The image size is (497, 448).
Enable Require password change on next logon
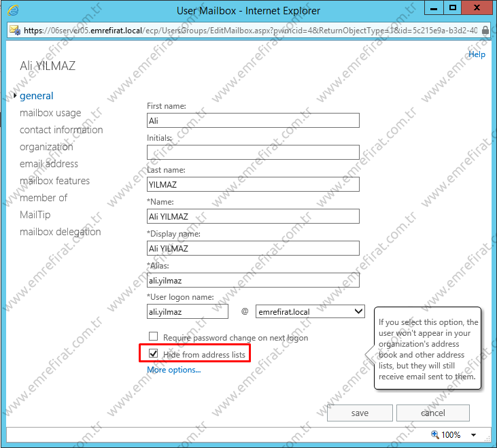click(x=154, y=337)
